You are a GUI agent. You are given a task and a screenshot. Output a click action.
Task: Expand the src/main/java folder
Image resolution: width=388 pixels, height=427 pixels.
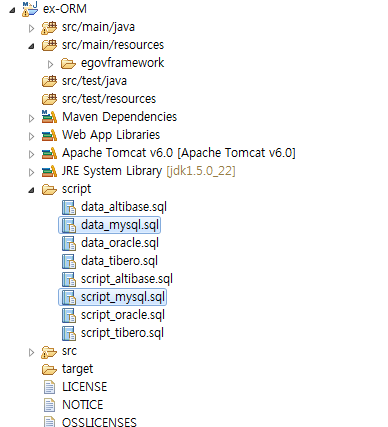[31, 28]
